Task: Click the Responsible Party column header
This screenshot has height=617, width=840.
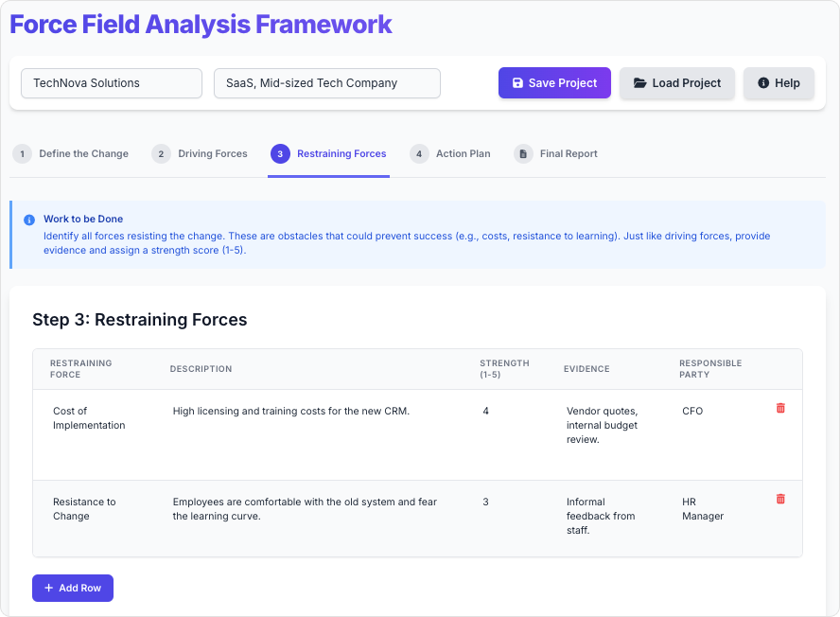Action: pos(710,369)
